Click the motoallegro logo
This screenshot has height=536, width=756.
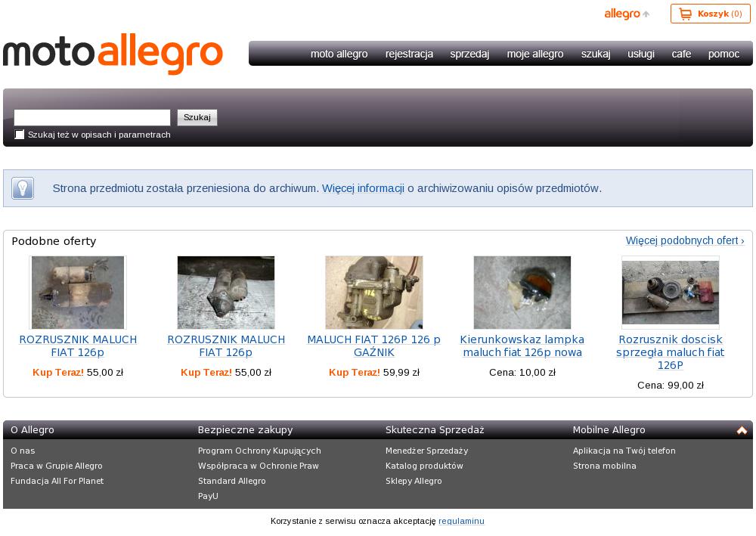click(113, 54)
